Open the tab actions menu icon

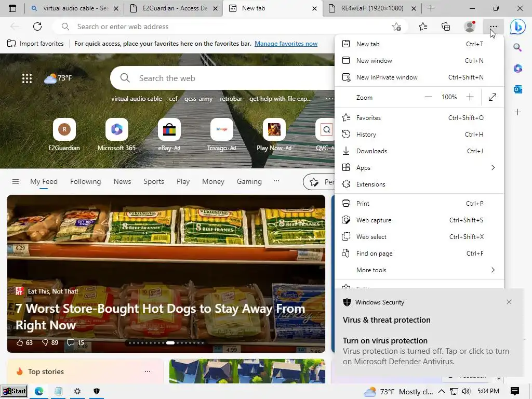pos(12,8)
